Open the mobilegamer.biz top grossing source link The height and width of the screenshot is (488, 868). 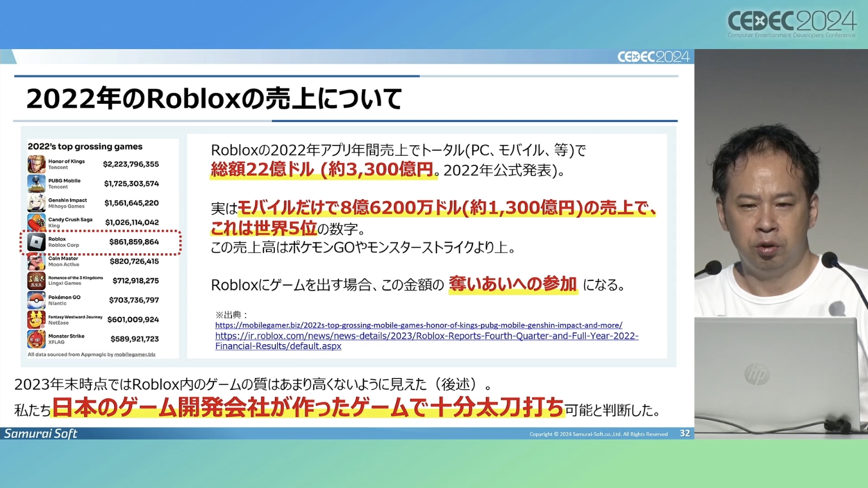point(418,325)
